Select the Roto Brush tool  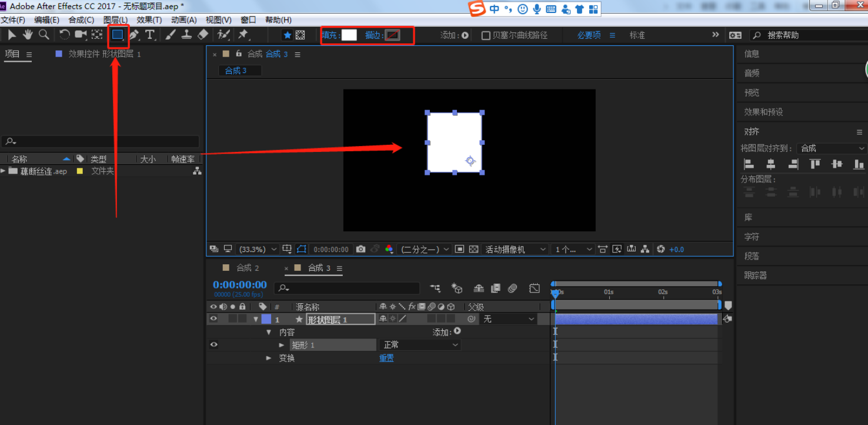pos(223,35)
